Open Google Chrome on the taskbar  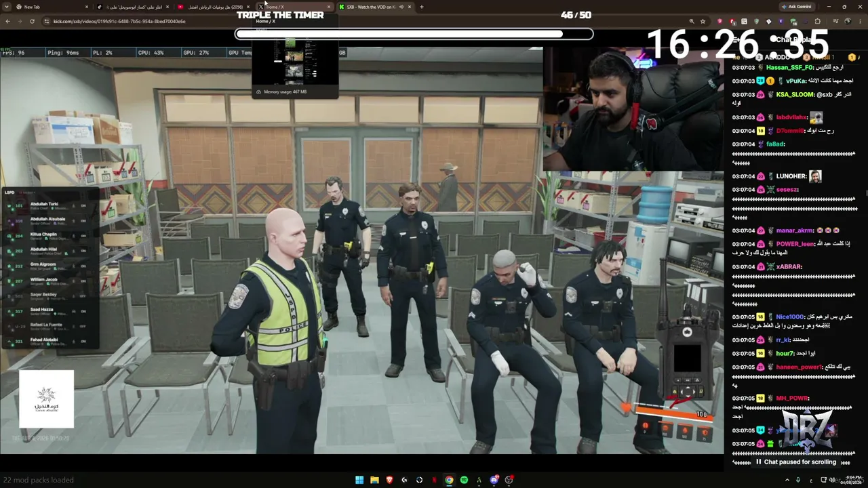click(449, 480)
